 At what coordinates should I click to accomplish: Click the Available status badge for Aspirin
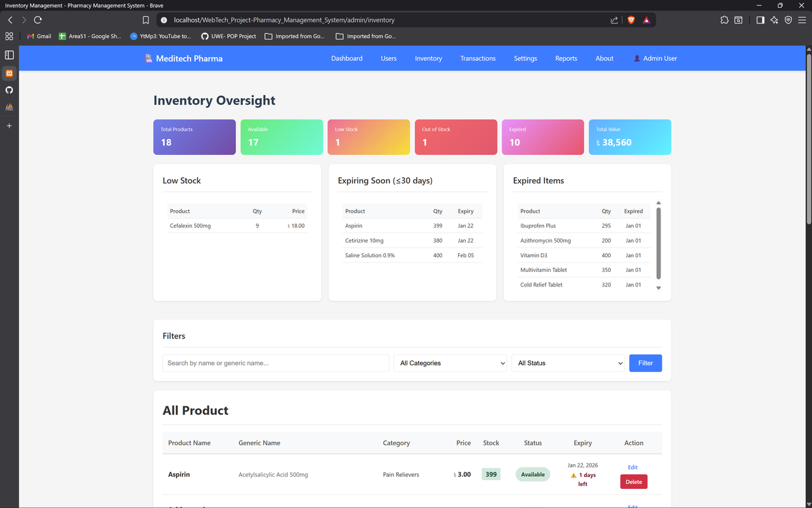pos(533,474)
